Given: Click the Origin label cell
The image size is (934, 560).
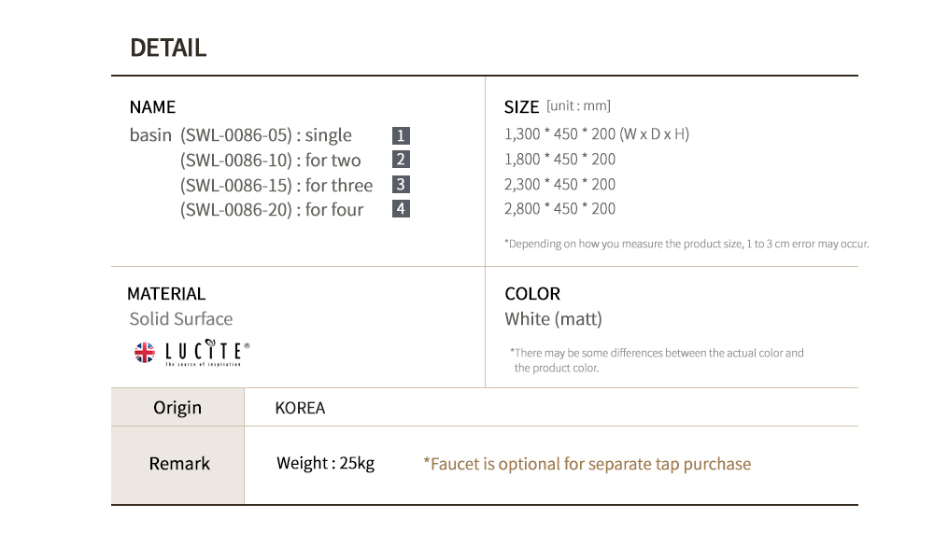Looking at the screenshot, I should 177,408.
